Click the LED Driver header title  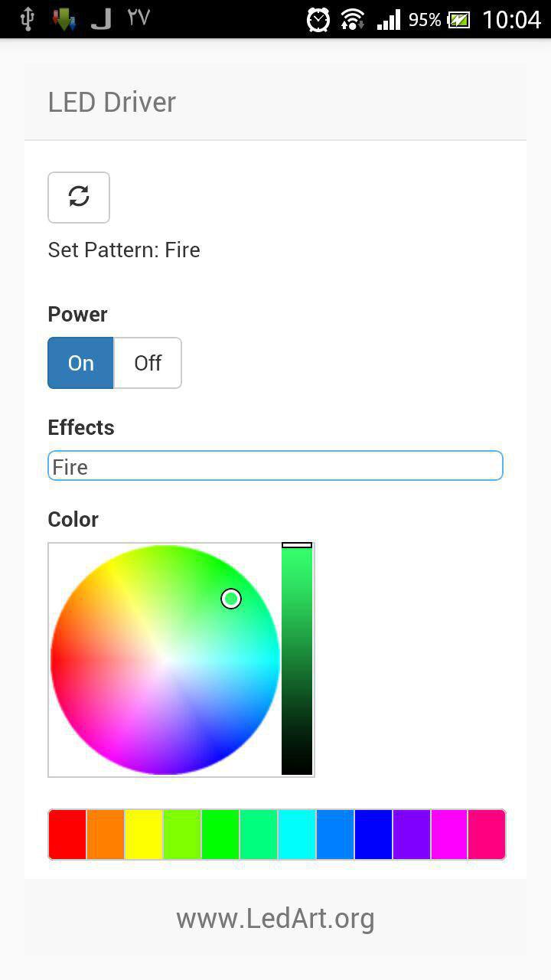(112, 103)
